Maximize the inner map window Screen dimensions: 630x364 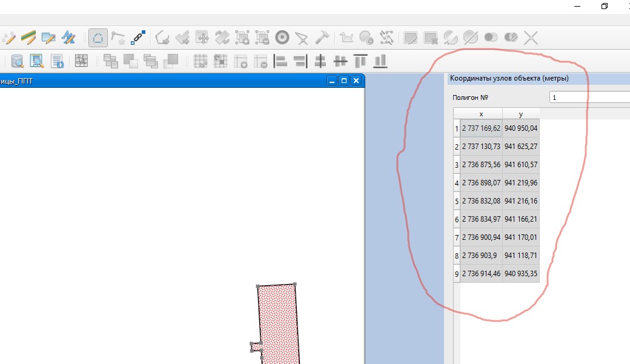click(x=343, y=81)
